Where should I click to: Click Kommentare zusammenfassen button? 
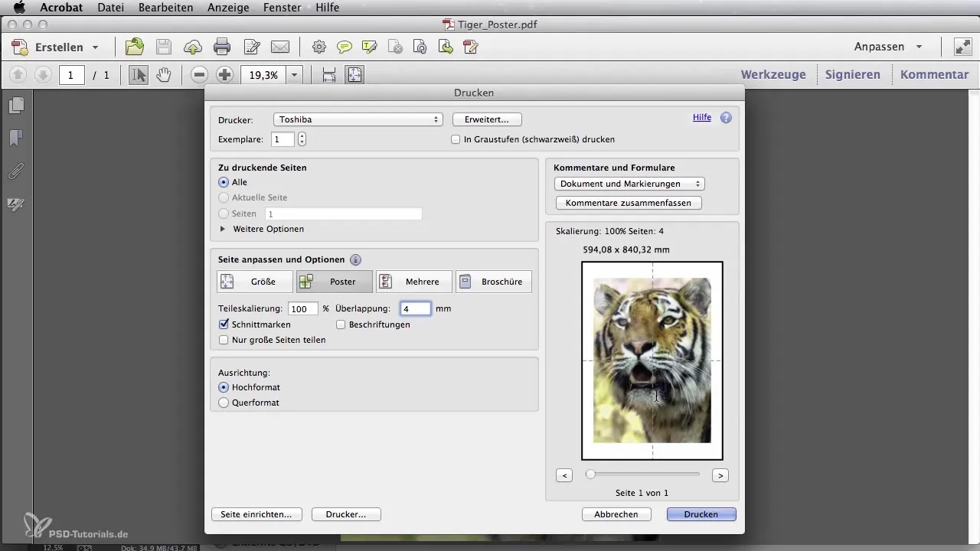tap(629, 203)
